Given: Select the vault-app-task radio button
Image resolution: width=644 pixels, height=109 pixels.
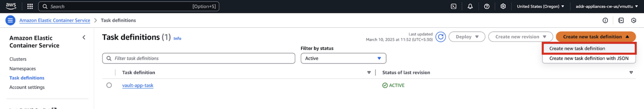Looking at the screenshot, I should pyautogui.click(x=109, y=85).
